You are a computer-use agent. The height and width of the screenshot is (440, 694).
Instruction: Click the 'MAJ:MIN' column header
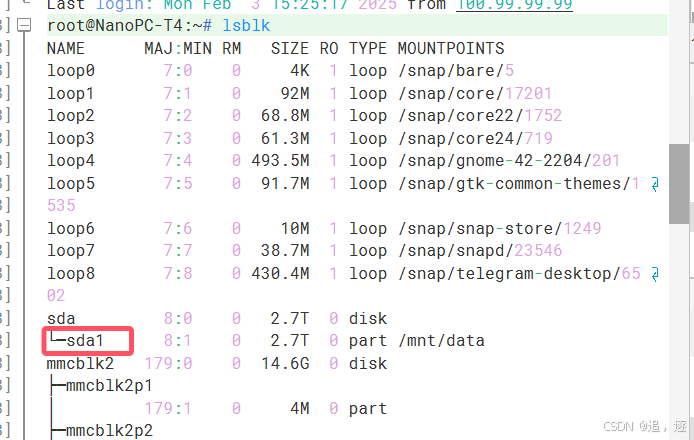178,48
